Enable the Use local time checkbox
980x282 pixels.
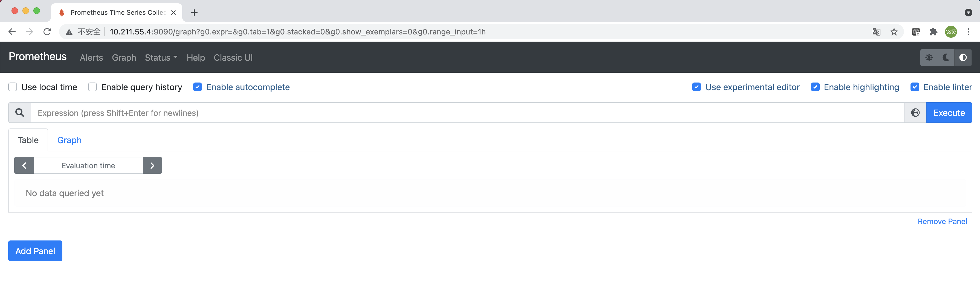[13, 87]
